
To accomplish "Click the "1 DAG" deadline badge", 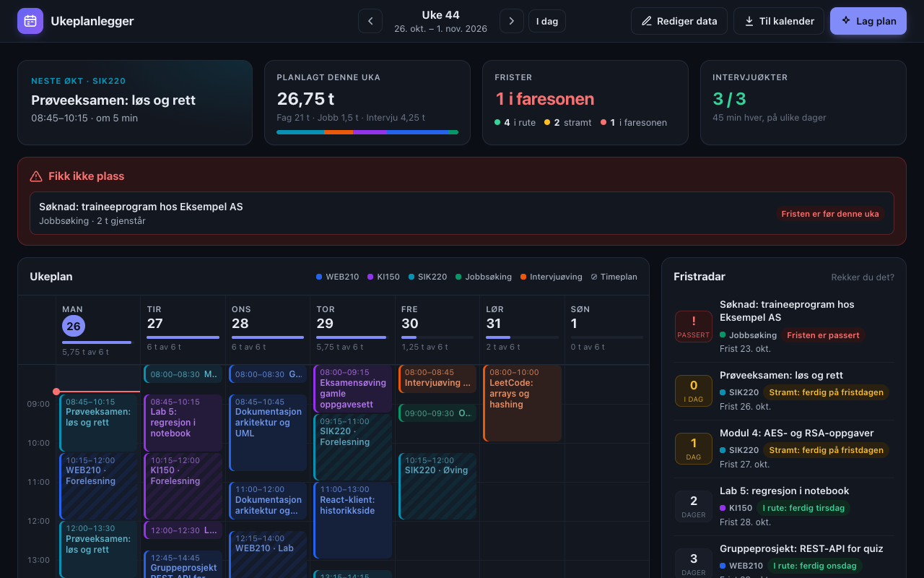I will [x=694, y=449].
